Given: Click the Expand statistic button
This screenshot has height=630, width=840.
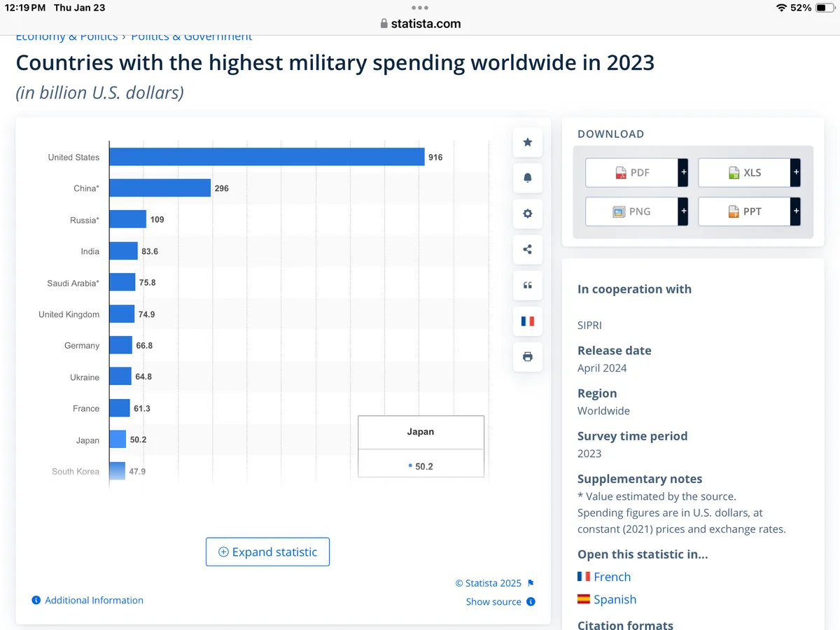Looking at the screenshot, I should [267, 552].
